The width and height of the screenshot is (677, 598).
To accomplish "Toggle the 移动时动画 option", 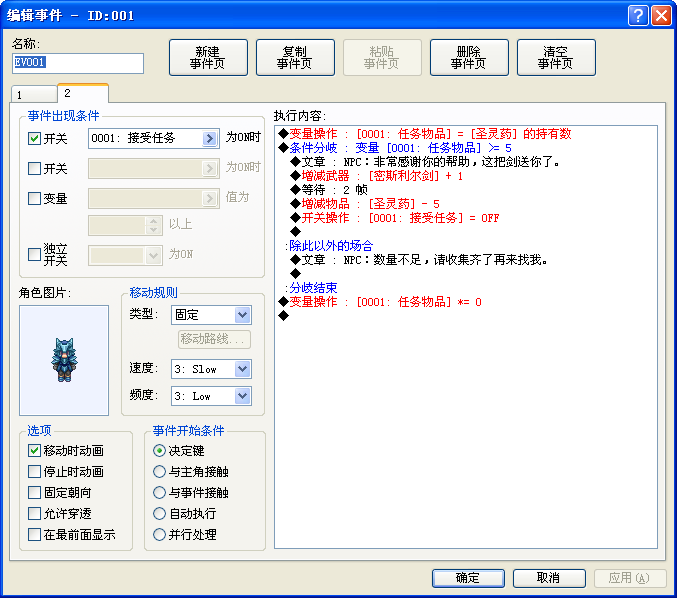I will pos(34,451).
